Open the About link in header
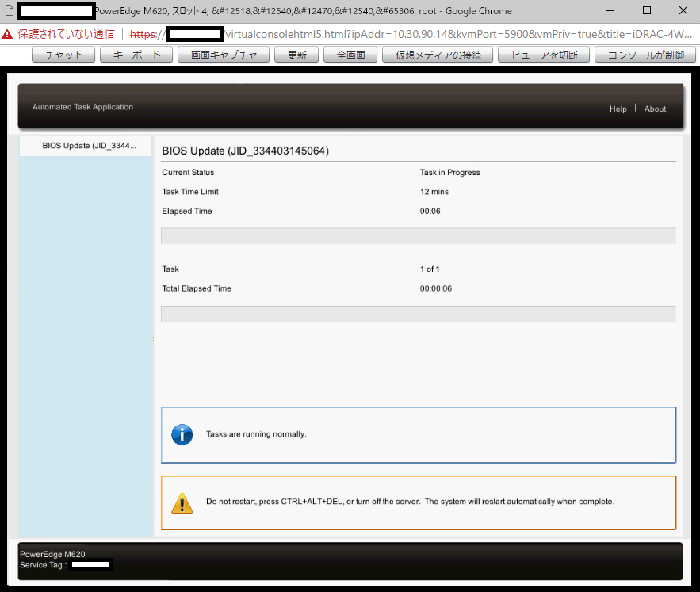 [x=655, y=109]
